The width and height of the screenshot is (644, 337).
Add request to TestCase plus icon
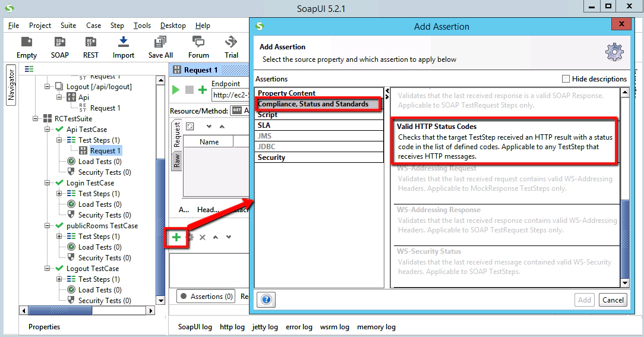pos(203,90)
